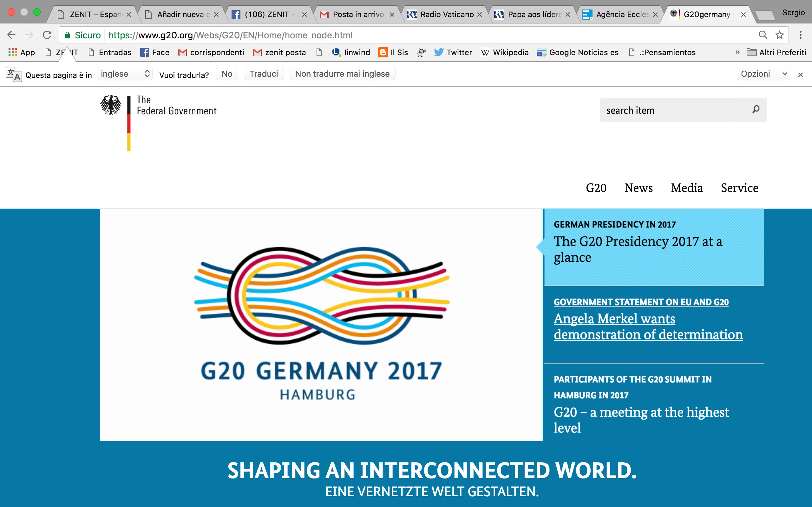Open Chrome three-dot menu
The image size is (812, 507).
pyautogui.click(x=800, y=35)
